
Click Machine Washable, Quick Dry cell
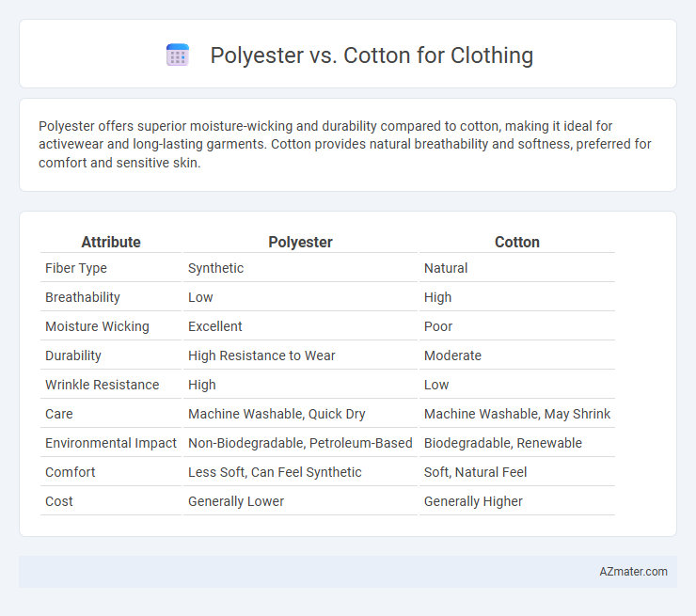[277, 414]
